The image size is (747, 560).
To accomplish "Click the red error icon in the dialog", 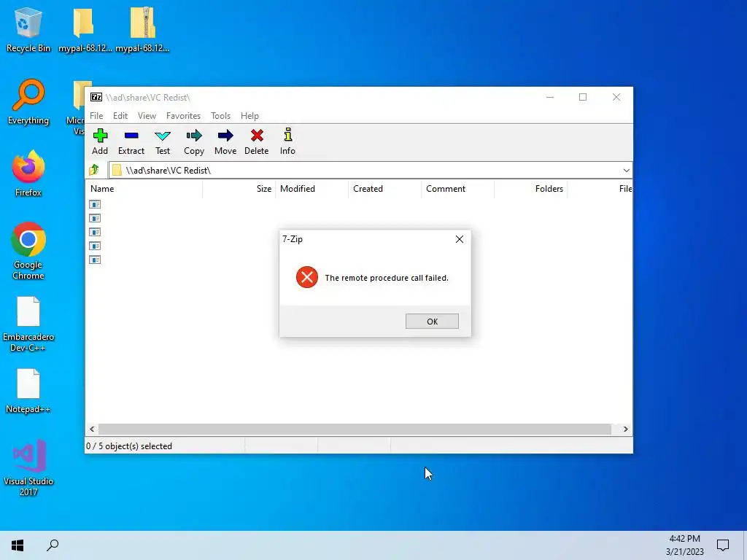I will pyautogui.click(x=307, y=277).
